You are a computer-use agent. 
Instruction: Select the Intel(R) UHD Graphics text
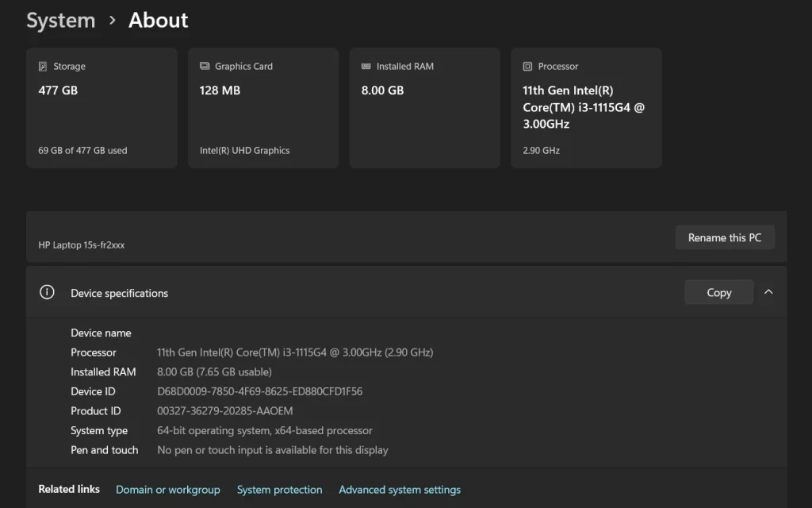point(244,150)
